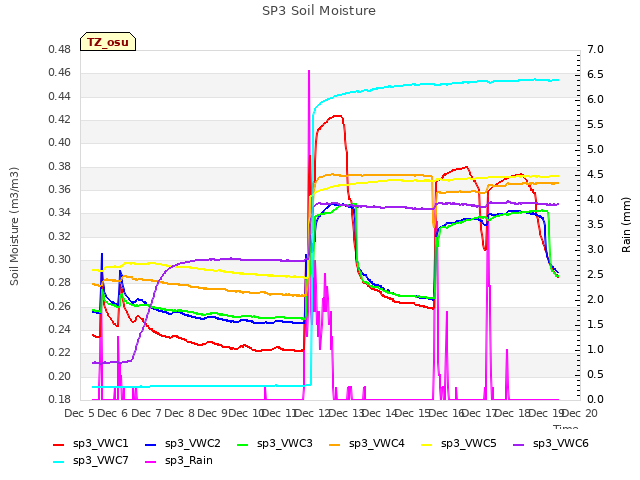Viewport: 640px width, 480px height.
Task: Click the Dec 20 x-axis tick label
Action: 580,413
